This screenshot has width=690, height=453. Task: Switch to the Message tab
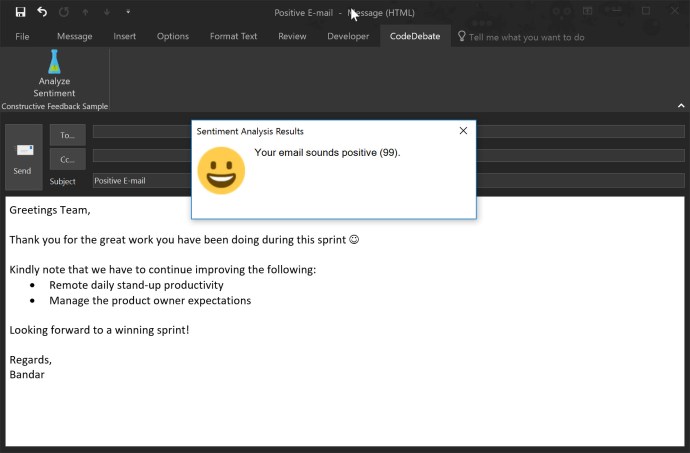click(75, 36)
